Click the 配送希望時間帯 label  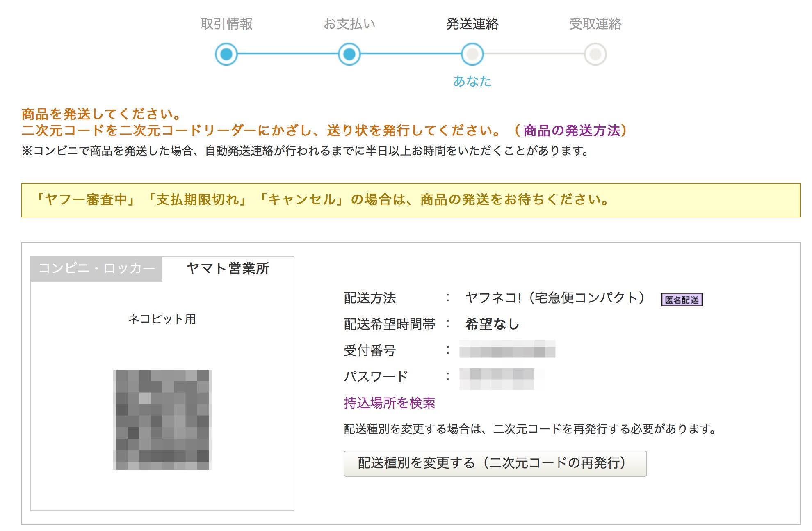point(390,324)
